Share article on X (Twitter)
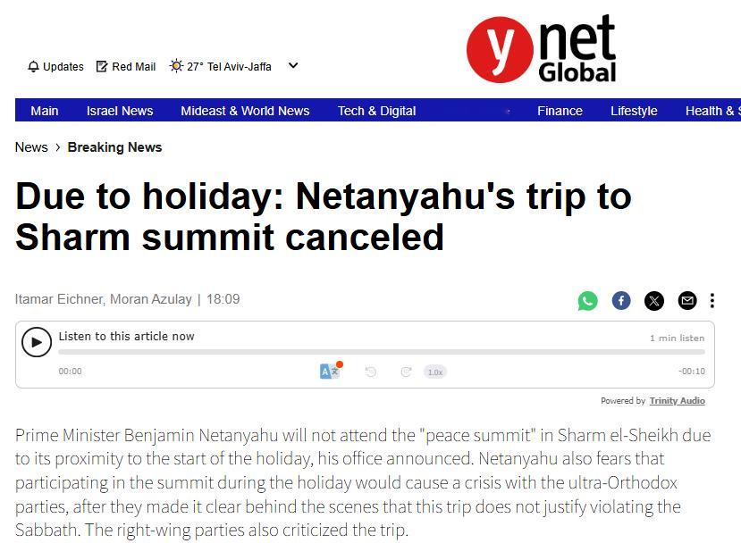This screenshot has width=741, height=560. pos(654,301)
